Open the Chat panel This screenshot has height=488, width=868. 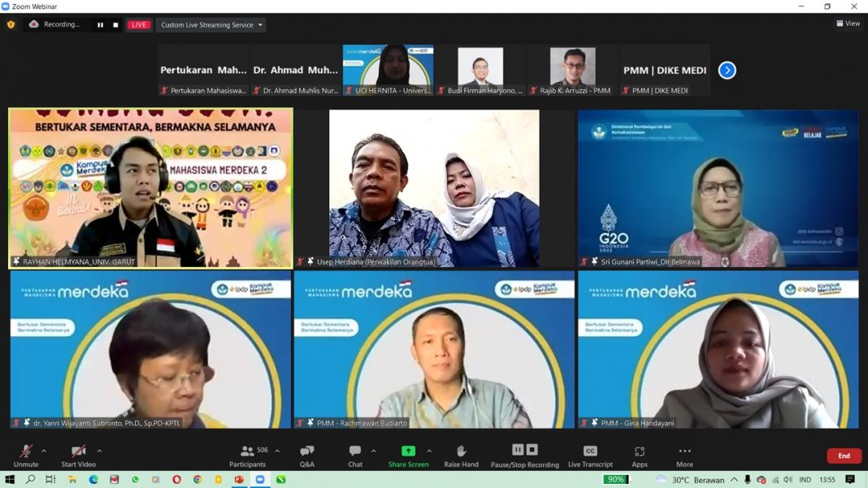click(355, 455)
